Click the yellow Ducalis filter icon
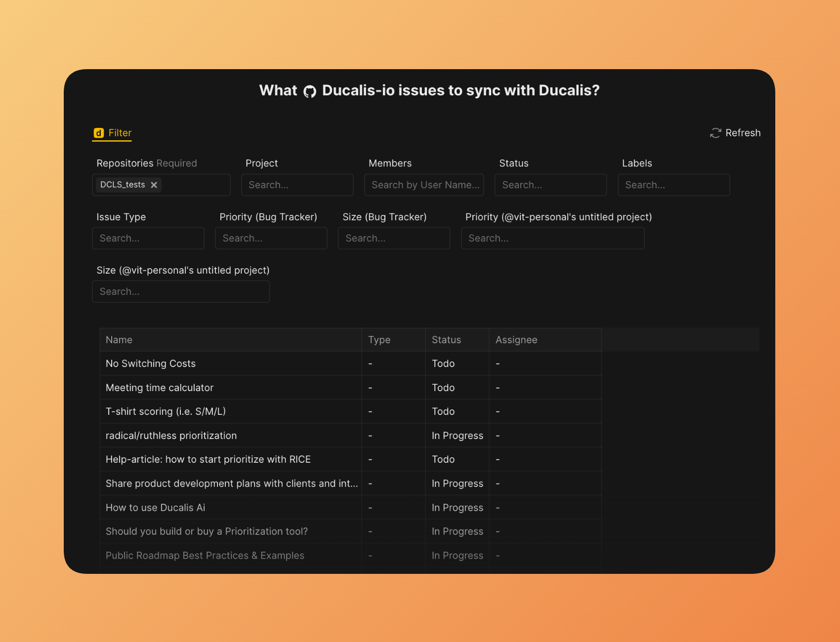840x642 pixels. pyautogui.click(x=99, y=133)
